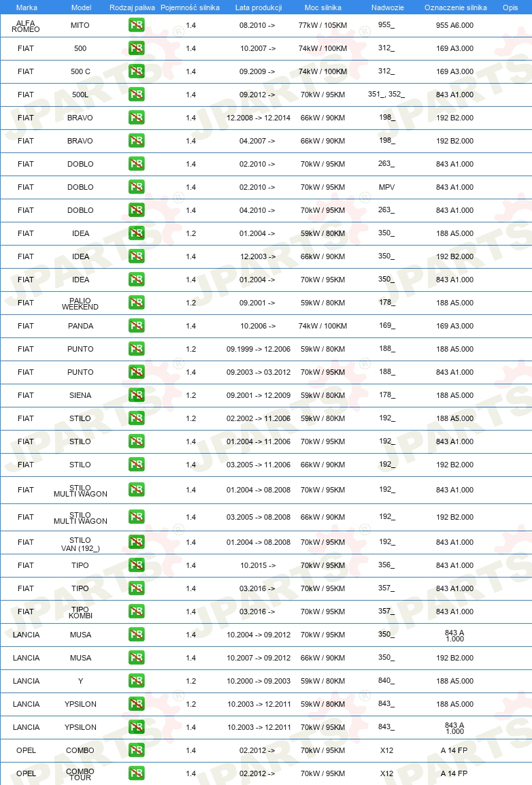532x785 pixels.
Task: Select the fuel icon for OPEL COMBO TOUR
Action: pyautogui.click(x=136, y=773)
